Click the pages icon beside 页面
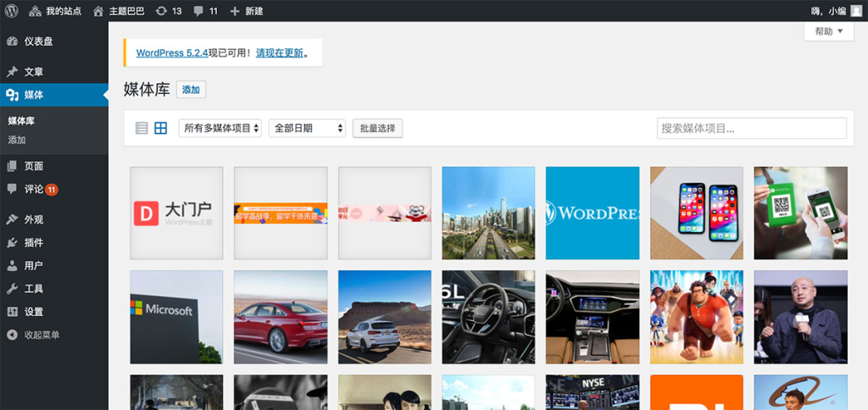This screenshot has width=868, height=410. point(12,166)
